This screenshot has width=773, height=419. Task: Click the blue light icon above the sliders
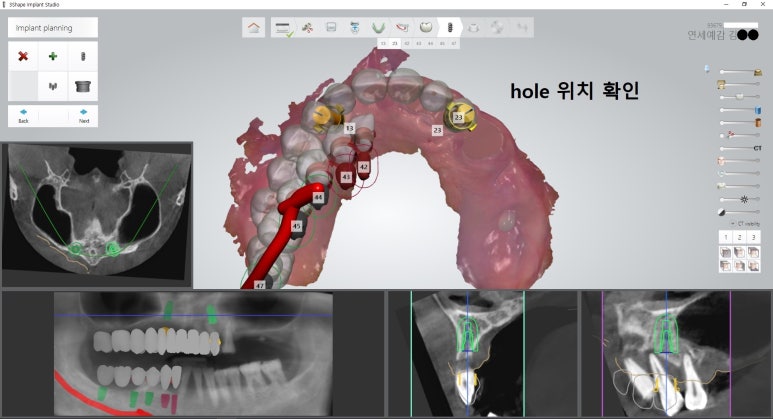[x=707, y=69]
